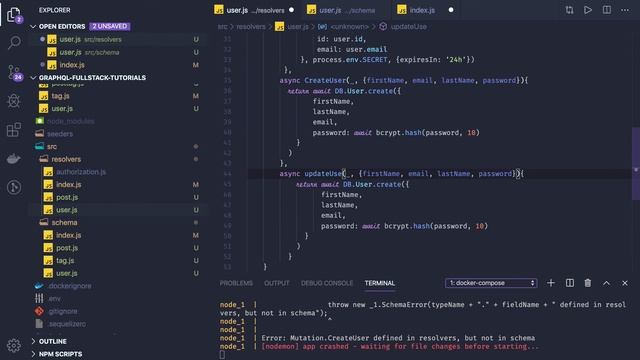Open index.js in schema folder
The image size is (640, 360).
118,235
